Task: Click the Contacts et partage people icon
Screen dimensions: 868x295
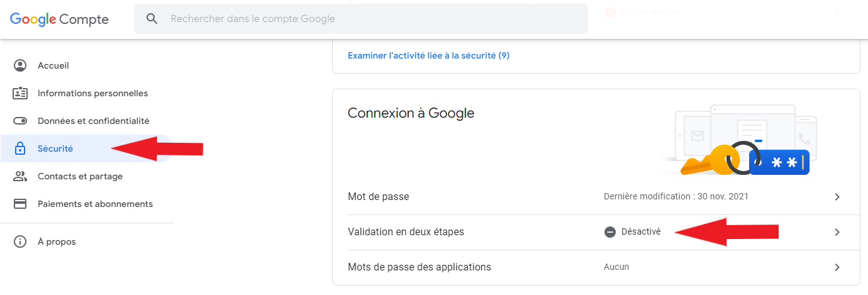Action: [20, 176]
